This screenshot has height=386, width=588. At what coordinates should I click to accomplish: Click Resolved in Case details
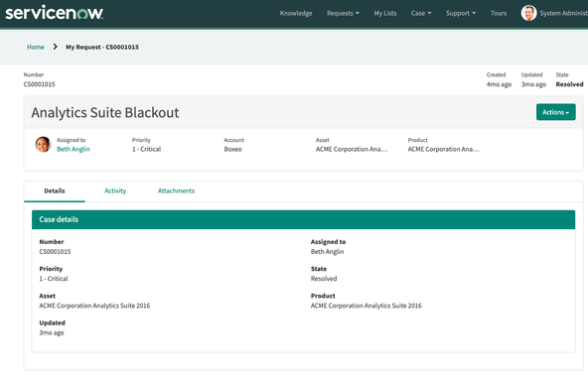[324, 279]
